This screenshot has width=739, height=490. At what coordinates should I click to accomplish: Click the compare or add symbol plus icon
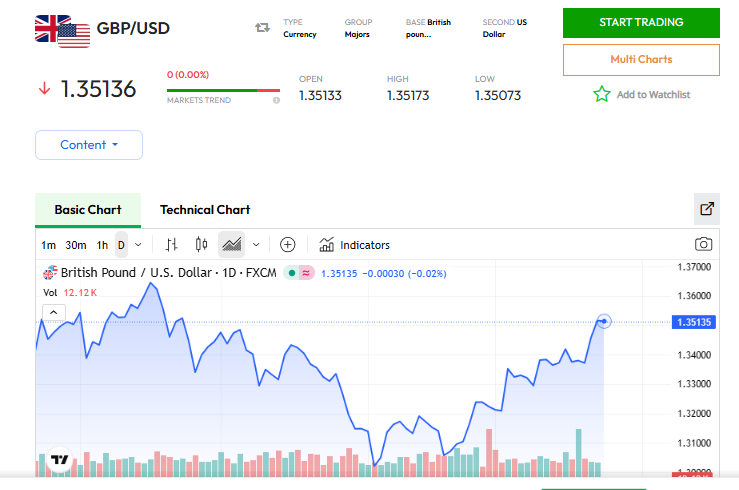(x=287, y=244)
